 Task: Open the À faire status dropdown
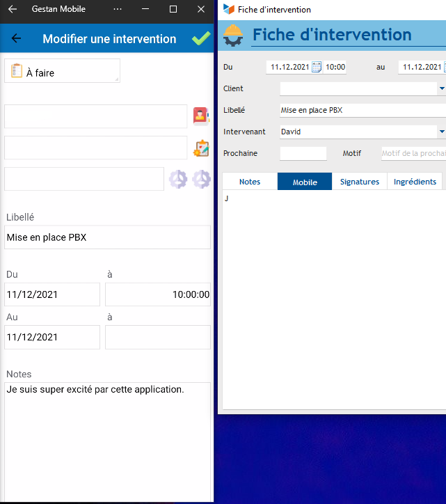(x=62, y=71)
